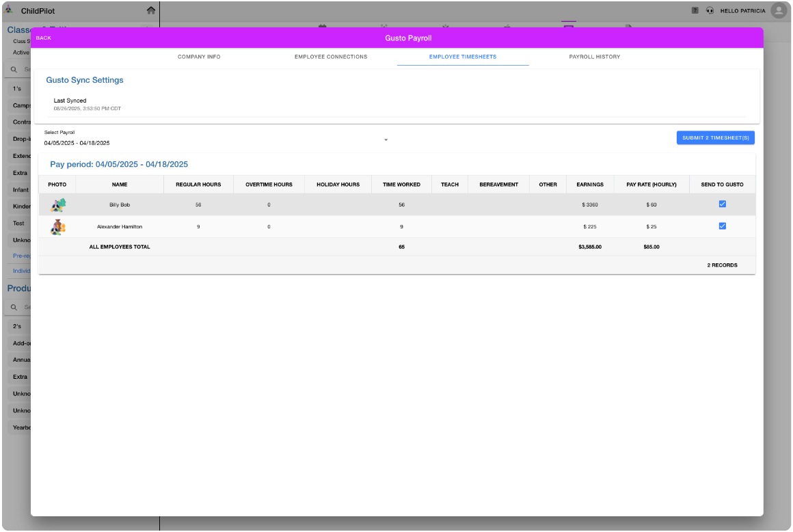The width and height of the screenshot is (793, 532).
Task: Click the All Employees Total label
Action: pos(120,247)
